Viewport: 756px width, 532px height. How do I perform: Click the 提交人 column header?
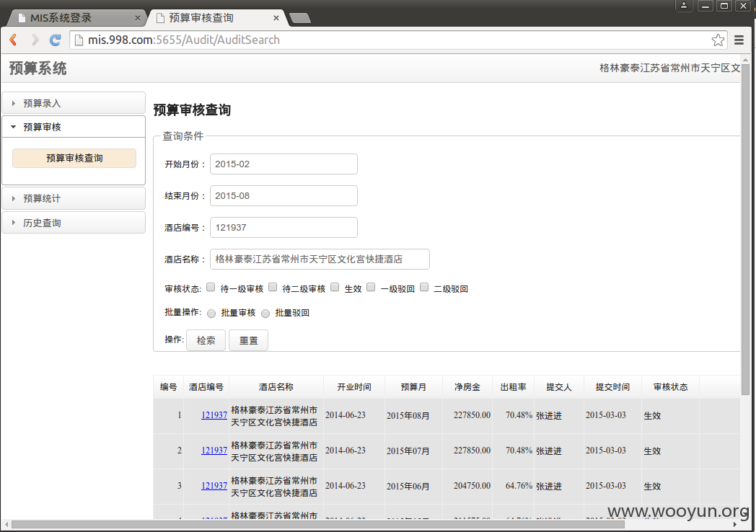559,387
